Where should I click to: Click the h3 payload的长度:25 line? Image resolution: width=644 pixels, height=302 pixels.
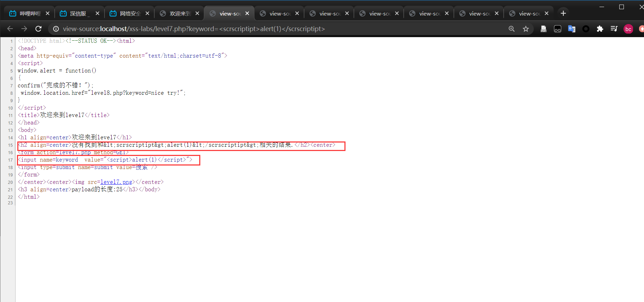tap(89, 190)
